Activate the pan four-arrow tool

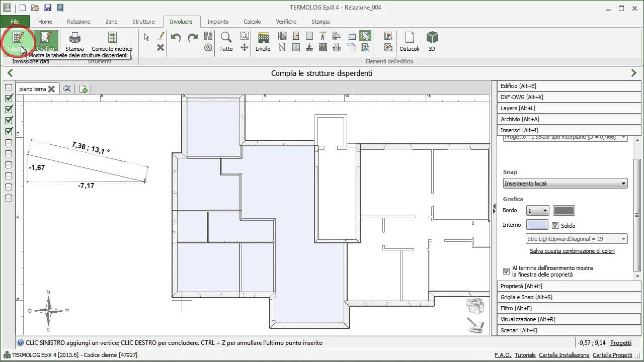[245, 47]
